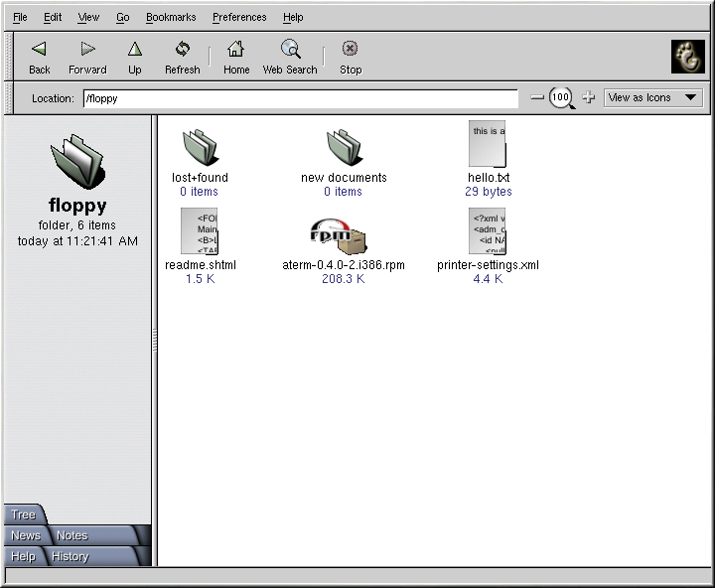715x588 pixels.
Task: Zoom in with the plus icon
Action: [x=588, y=97]
